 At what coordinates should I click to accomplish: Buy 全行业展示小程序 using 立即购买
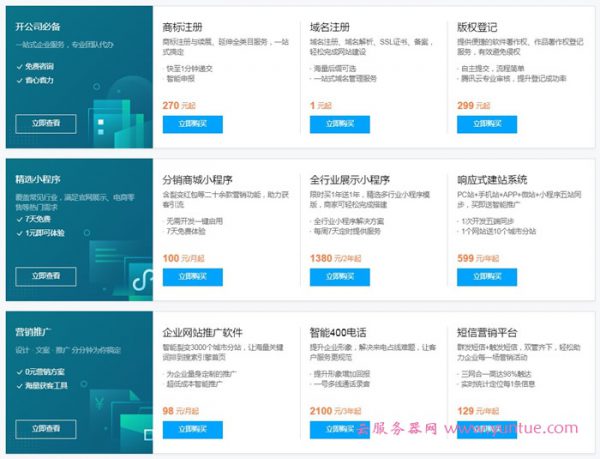(339, 277)
